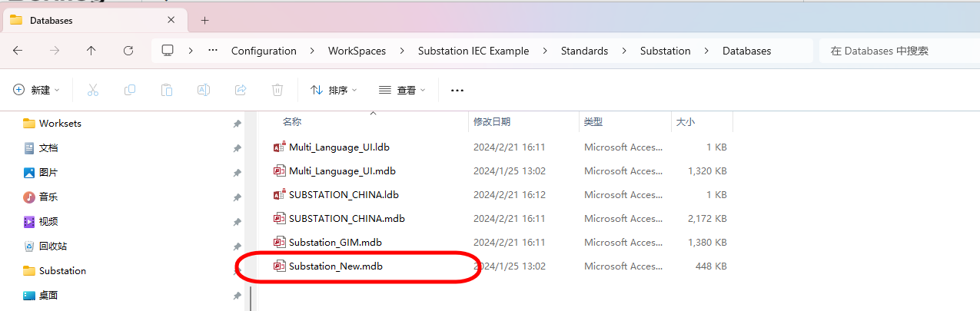
Task: Unpin Worksets using its pin icon
Action: 237,124
